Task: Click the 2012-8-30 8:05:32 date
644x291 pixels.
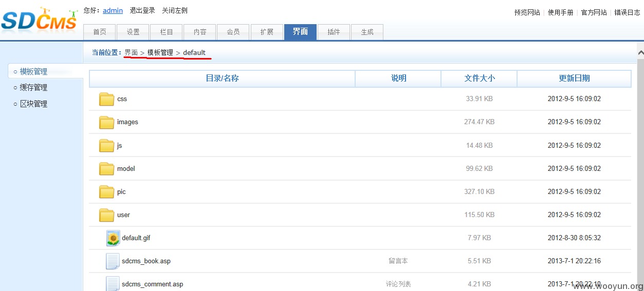Action: click(574, 238)
